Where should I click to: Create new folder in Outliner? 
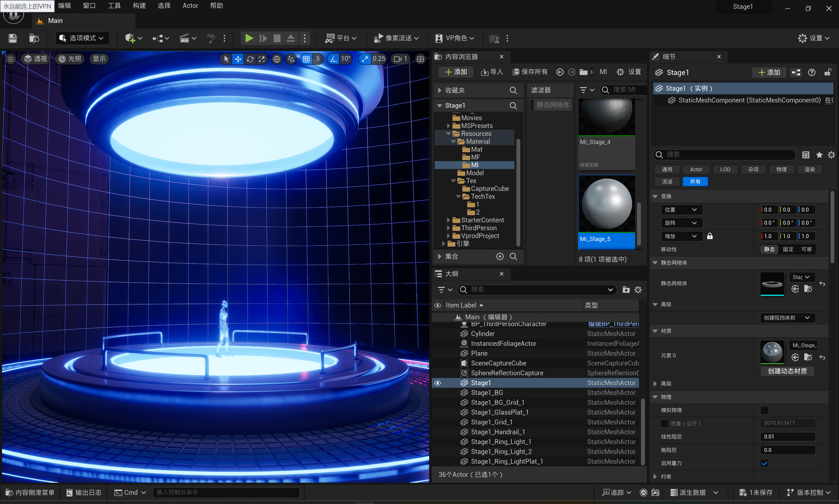(626, 290)
